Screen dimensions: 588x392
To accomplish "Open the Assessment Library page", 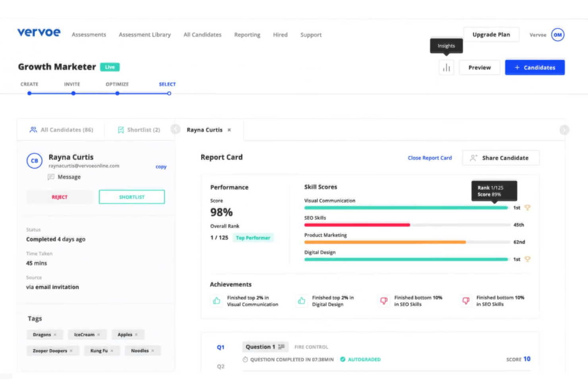I will click(145, 35).
